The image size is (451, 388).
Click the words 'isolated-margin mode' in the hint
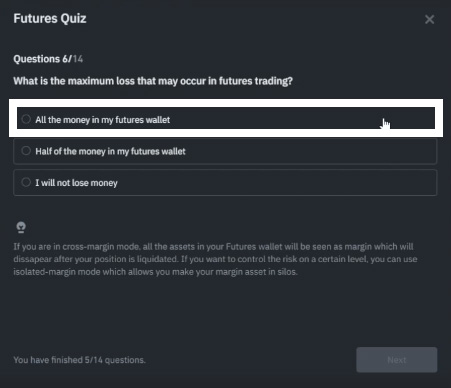point(57,272)
